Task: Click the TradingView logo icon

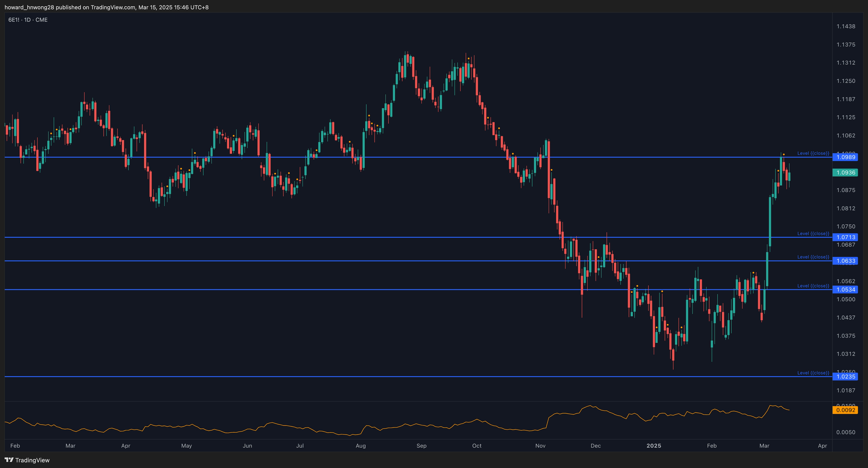Action: (9, 460)
